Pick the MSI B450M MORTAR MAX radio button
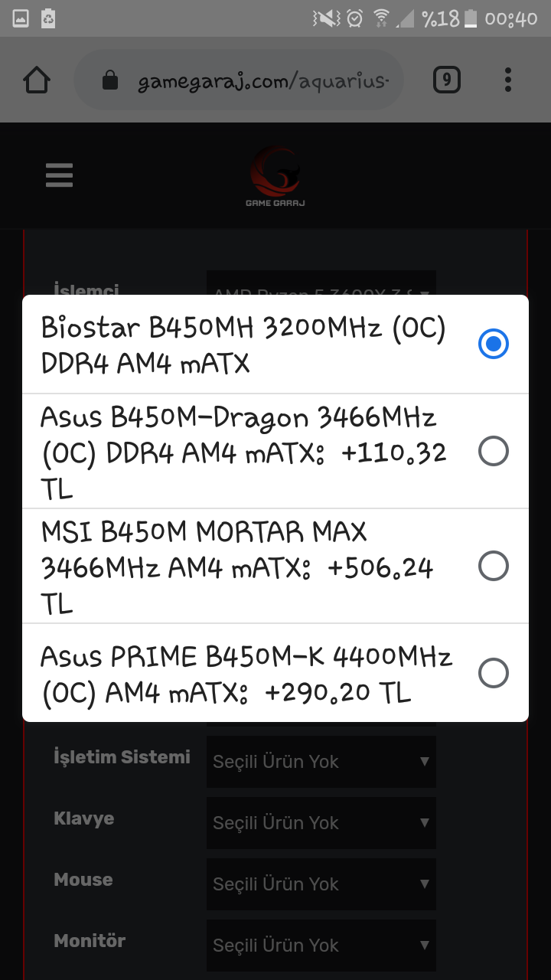 pyautogui.click(x=493, y=567)
